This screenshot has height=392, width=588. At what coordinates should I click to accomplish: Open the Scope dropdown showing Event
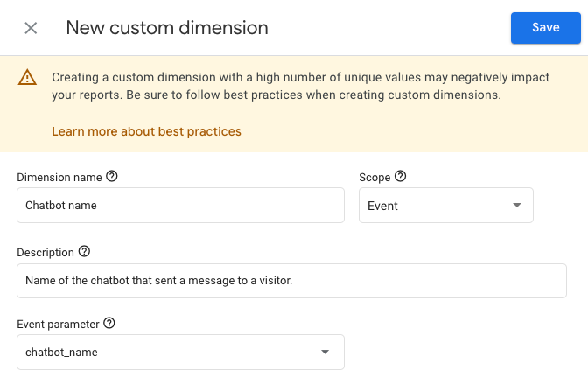446,206
